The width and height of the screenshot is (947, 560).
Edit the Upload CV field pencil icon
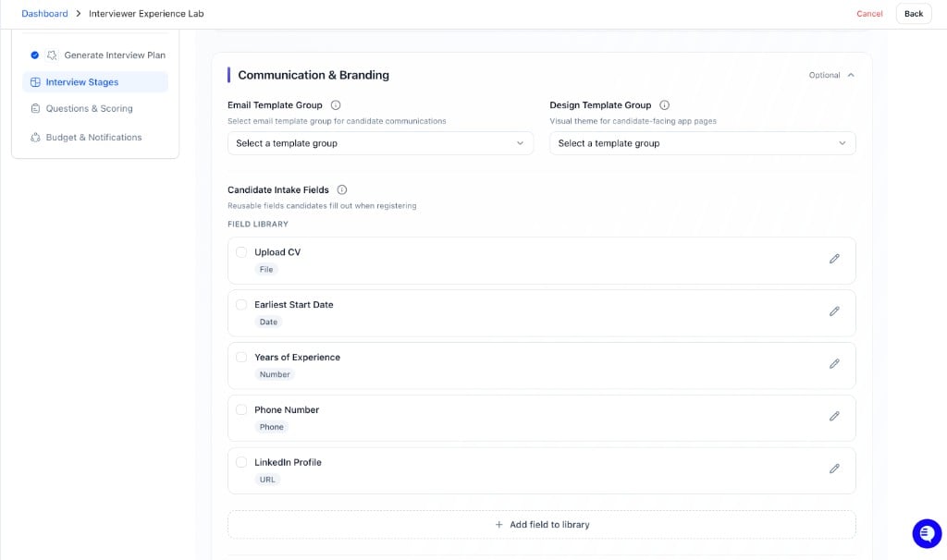(x=834, y=259)
